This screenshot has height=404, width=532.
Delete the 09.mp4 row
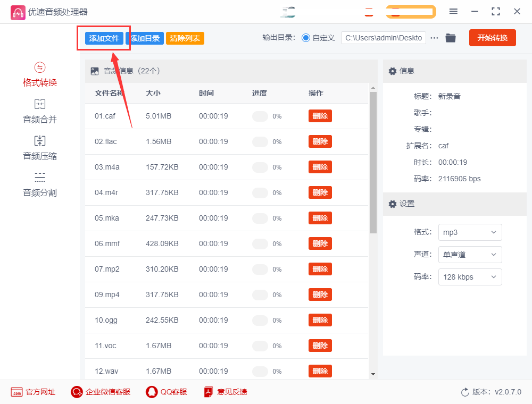320,294
